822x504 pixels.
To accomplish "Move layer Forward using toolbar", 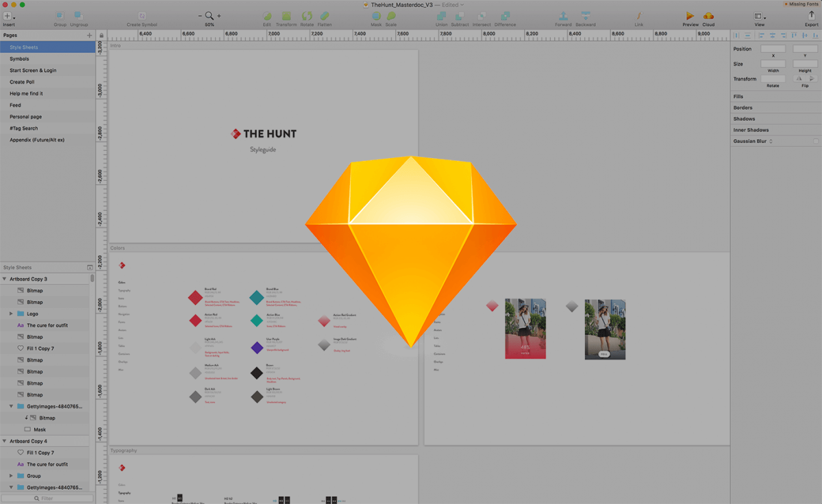I will click(x=563, y=16).
